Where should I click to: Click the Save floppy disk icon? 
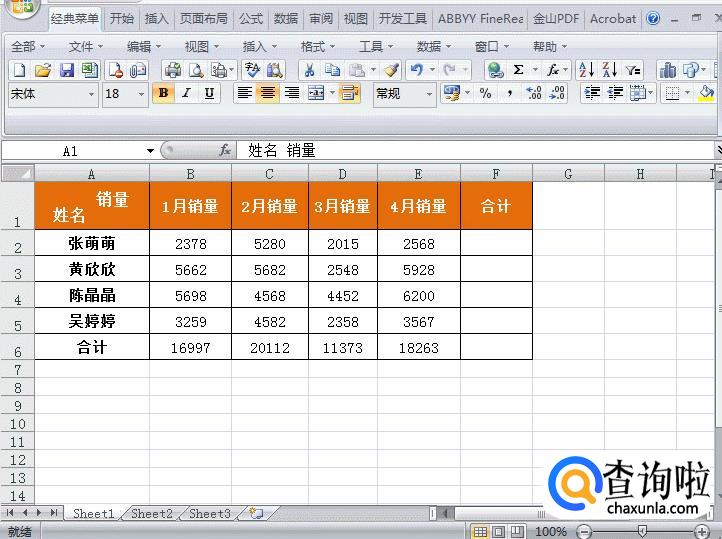[67, 70]
